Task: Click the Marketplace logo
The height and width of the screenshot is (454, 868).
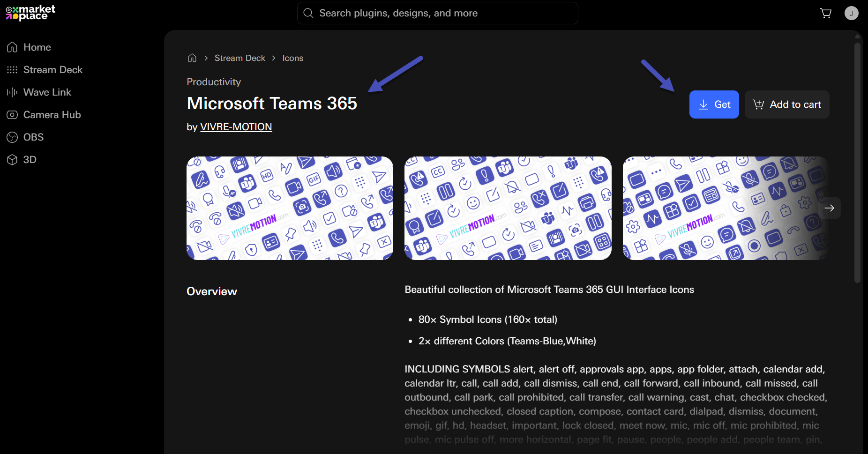Action: click(30, 13)
